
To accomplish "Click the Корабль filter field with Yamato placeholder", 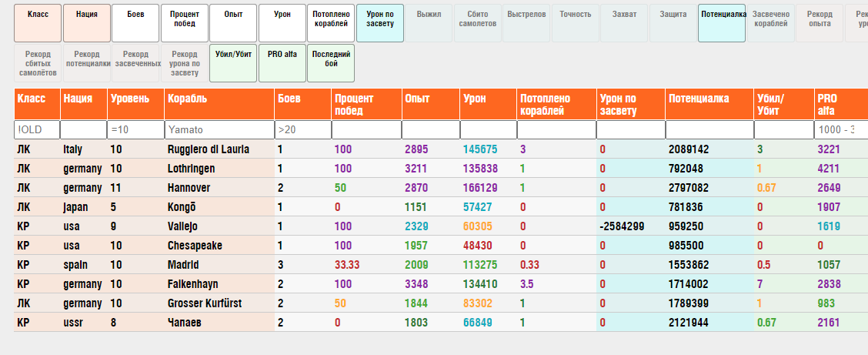I will point(219,129).
